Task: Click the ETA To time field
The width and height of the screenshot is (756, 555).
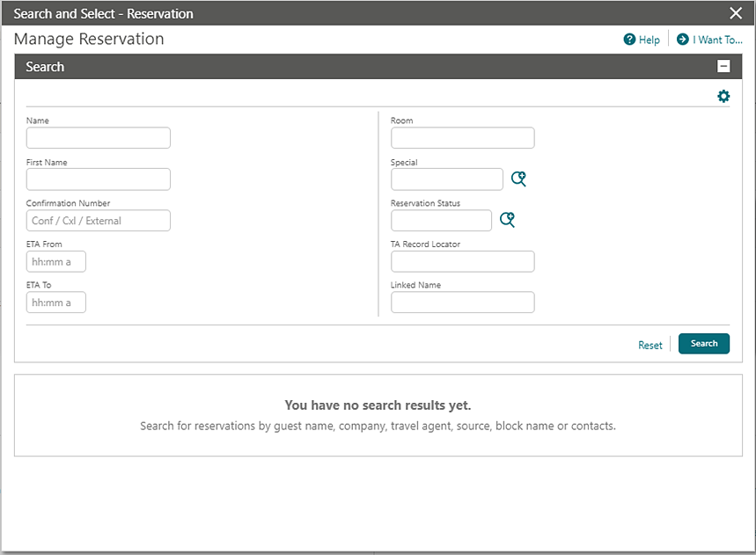Action: [x=55, y=302]
